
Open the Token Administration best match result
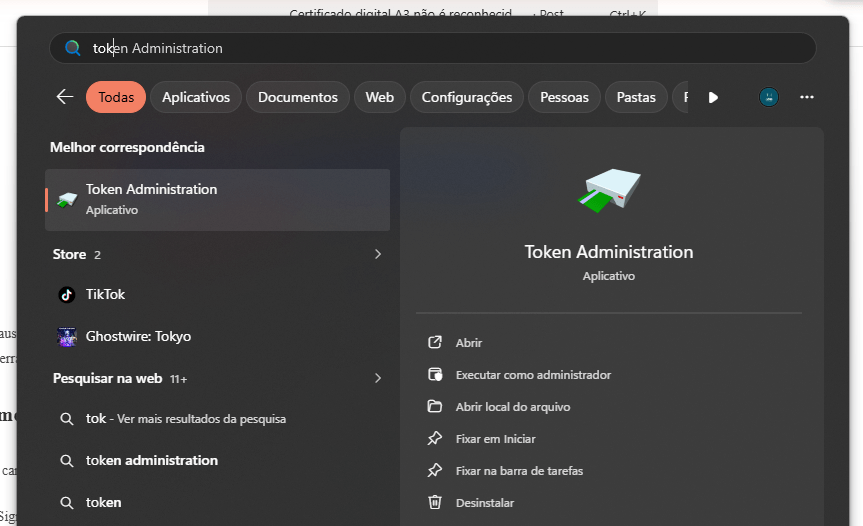coord(217,200)
